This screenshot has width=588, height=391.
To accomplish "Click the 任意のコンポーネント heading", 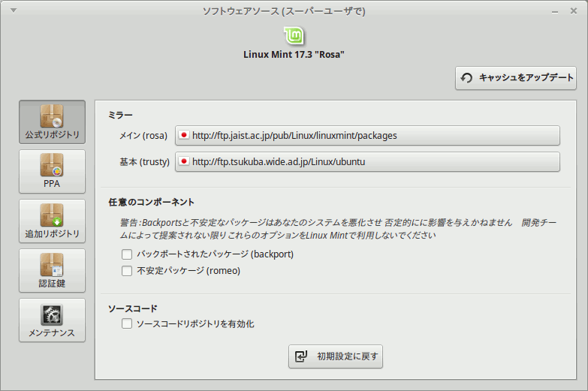I will 152,202.
